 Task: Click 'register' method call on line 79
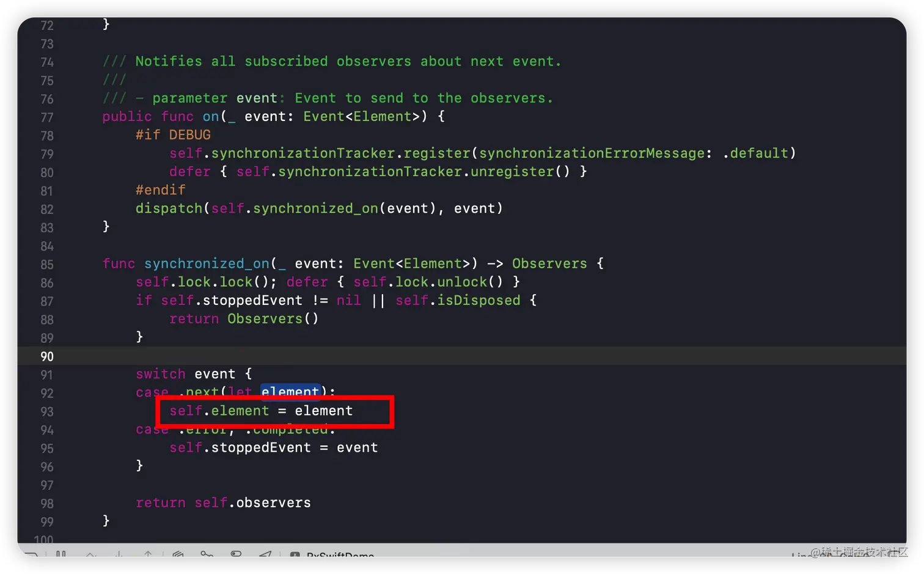(x=437, y=153)
